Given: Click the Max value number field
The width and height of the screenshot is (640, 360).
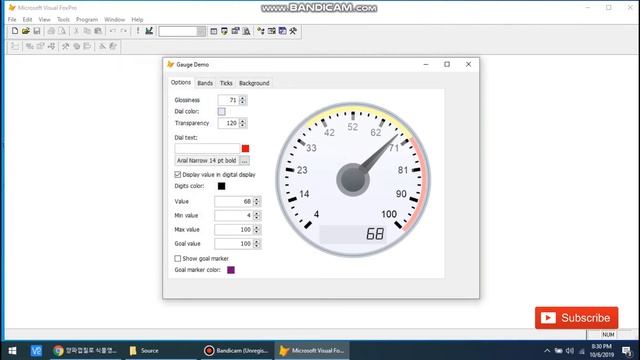Looking at the screenshot, I should pos(234,229).
